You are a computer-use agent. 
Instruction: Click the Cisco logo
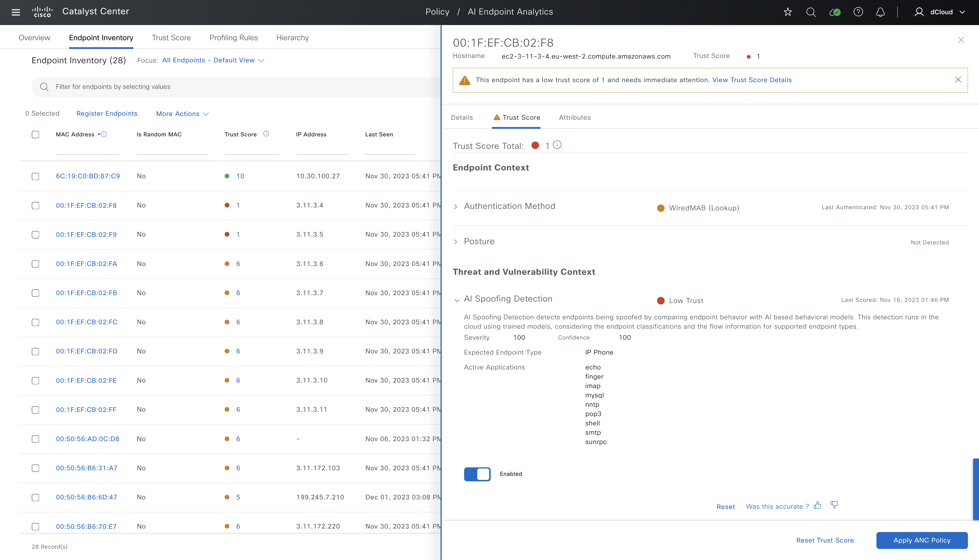point(42,12)
